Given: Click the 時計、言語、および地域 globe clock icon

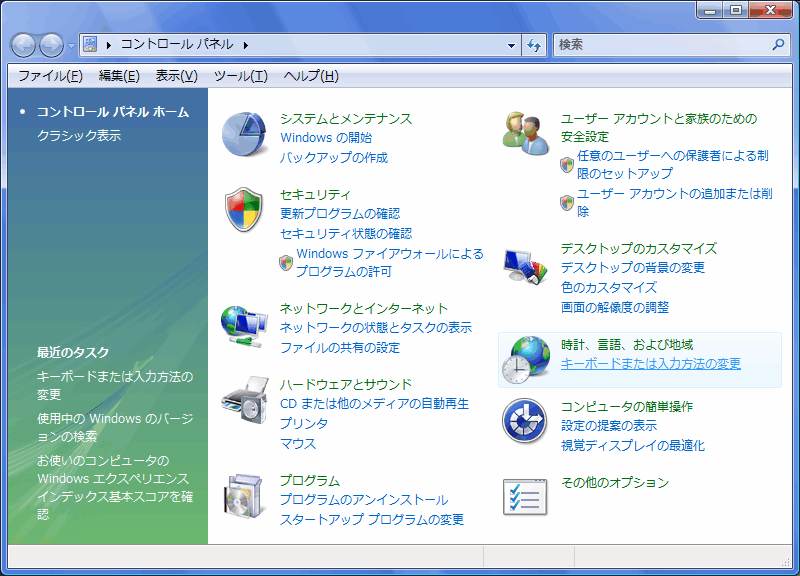Looking at the screenshot, I should 526,360.
